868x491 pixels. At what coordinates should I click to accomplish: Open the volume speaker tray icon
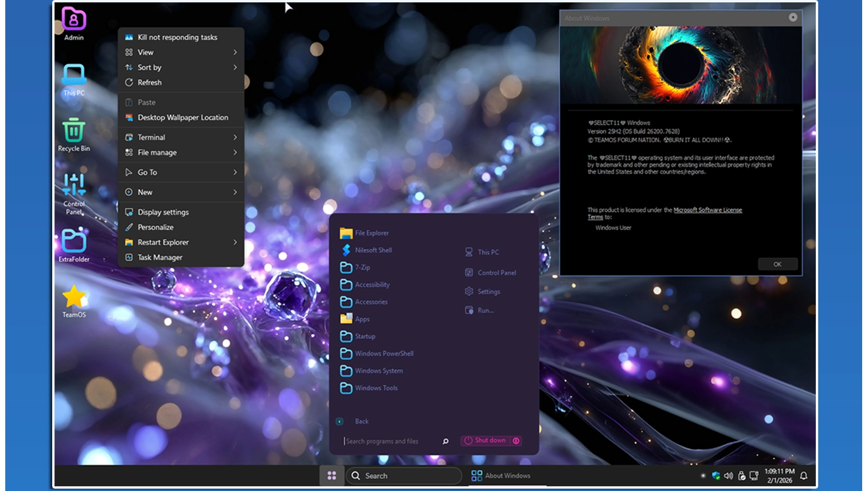pyautogui.click(x=729, y=476)
